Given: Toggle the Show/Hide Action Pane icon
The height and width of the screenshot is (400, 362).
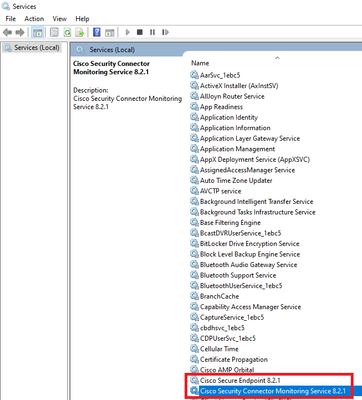Looking at the screenshot, I should tap(109, 32).
